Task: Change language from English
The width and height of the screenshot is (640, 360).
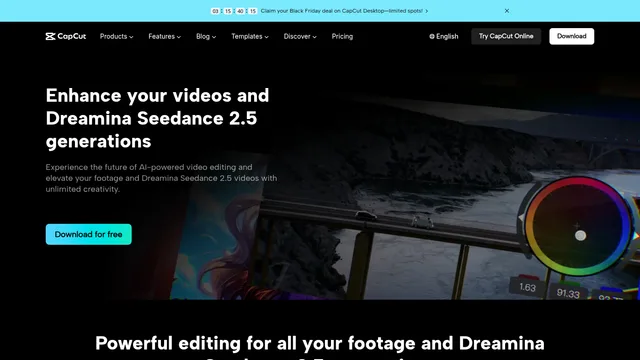Action: click(444, 36)
